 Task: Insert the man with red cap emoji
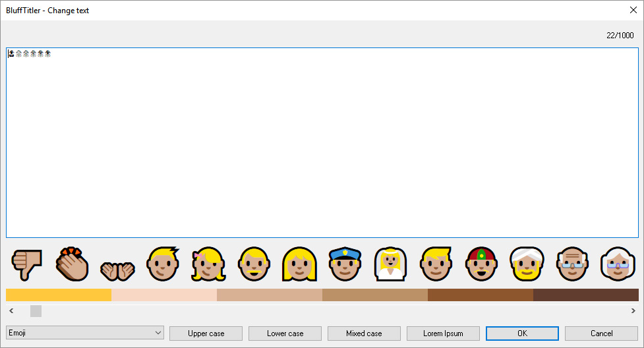(x=481, y=264)
